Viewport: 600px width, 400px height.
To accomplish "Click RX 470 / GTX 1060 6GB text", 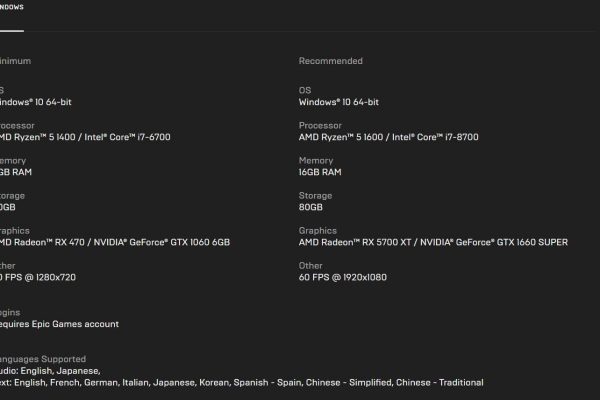I will click(x=115, y=242).
